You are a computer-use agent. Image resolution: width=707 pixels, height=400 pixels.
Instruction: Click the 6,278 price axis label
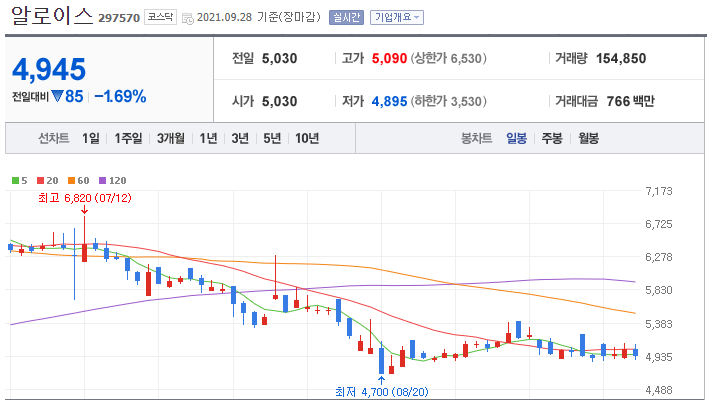point(659,257)
